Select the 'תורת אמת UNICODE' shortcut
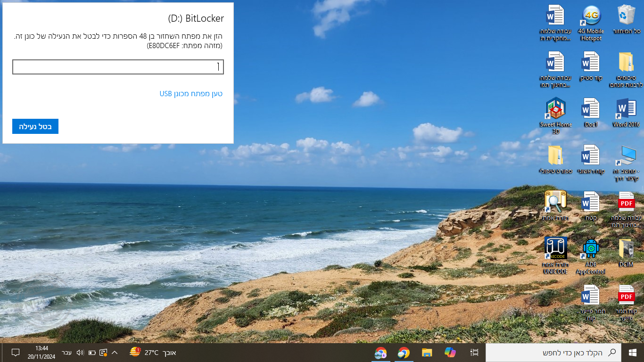The width and height of the screenshot is (644, 362). point(556,256)
